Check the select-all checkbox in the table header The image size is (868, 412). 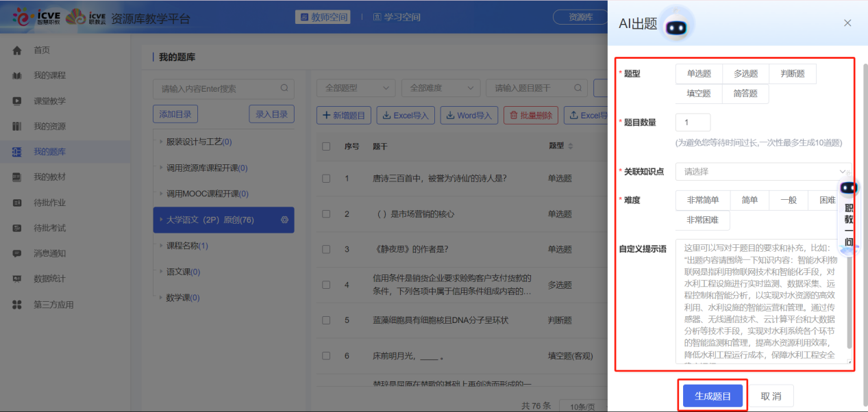click(326, 146)
